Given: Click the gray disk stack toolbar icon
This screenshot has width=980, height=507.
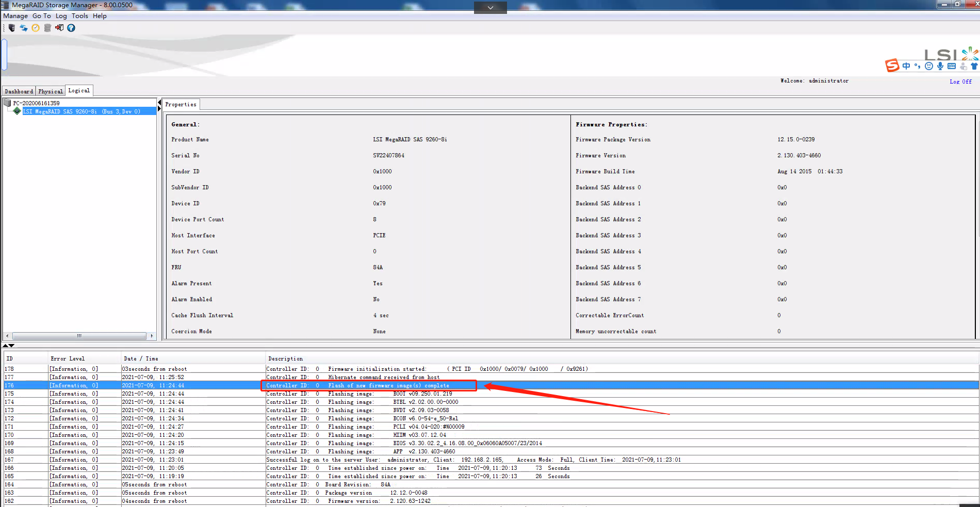Looking at the screenshot, I should click(x=47, y=28).
